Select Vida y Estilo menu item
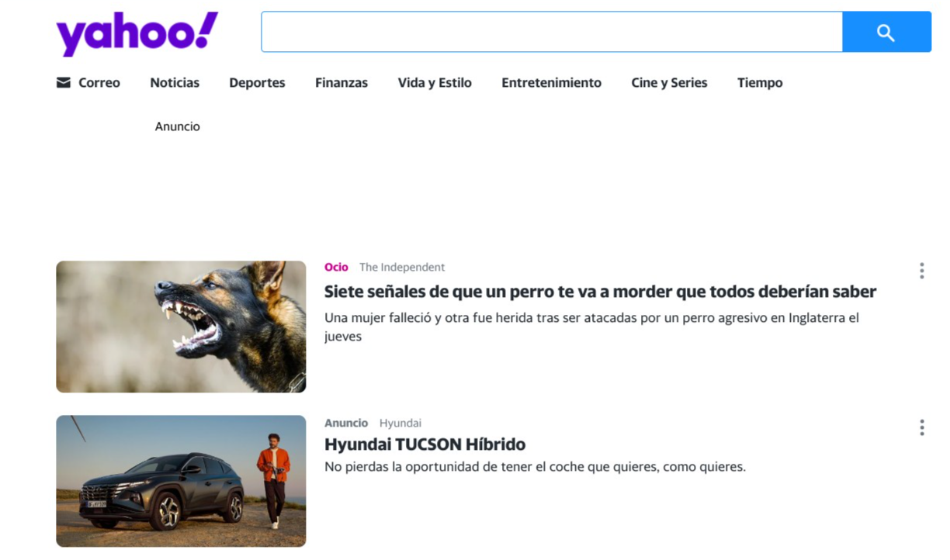Image resolution: width=950 pixels, height=560 pixels. (435, 83)
